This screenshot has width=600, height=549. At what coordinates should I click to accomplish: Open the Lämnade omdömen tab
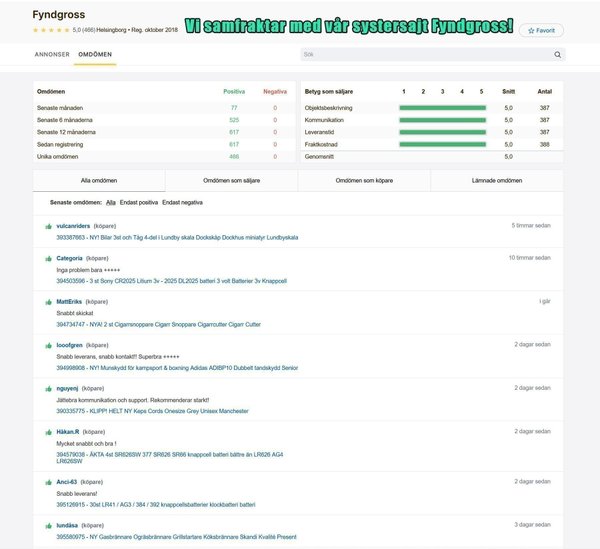pyautogui.click(x=497, y=181)
